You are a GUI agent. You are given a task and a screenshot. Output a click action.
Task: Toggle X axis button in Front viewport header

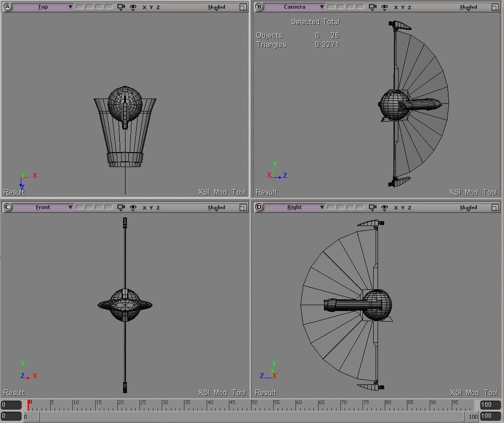pyautogui.click(x=144, y=208)
